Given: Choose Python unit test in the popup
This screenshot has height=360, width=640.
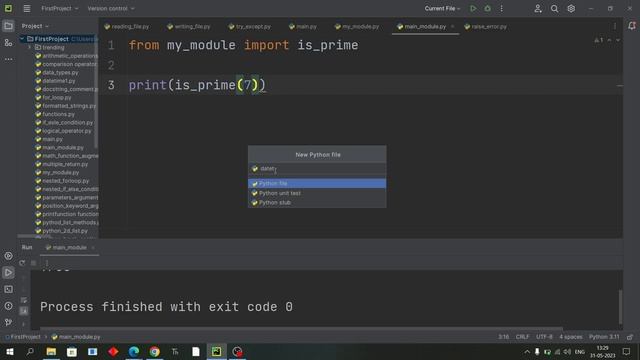Looking at the screenshot, I should [317, 193].
